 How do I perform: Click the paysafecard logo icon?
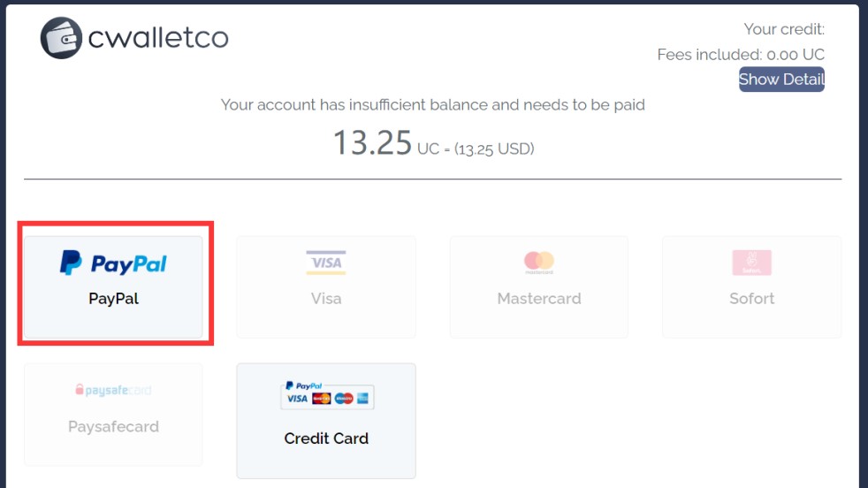point(113,390)
